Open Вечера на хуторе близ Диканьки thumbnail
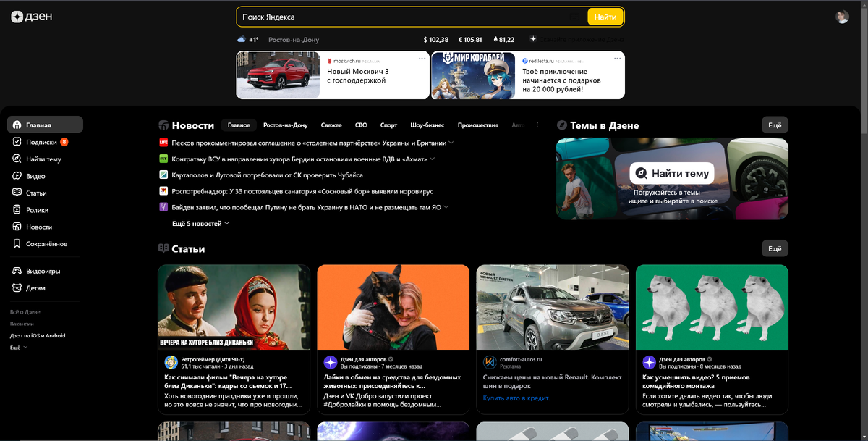The width and height of the screenshot is (868, 441). (234, 308)
